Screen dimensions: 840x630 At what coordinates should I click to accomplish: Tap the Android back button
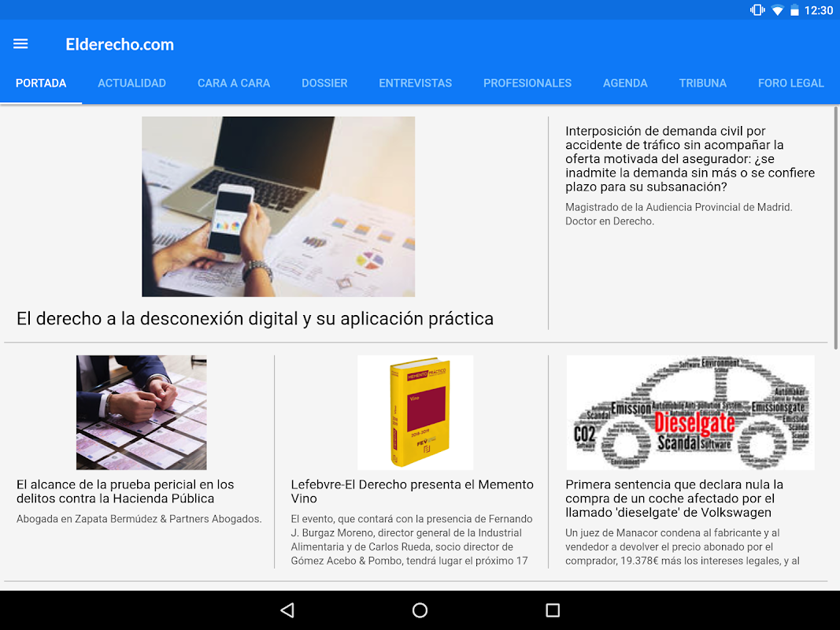tap(287, 610)
